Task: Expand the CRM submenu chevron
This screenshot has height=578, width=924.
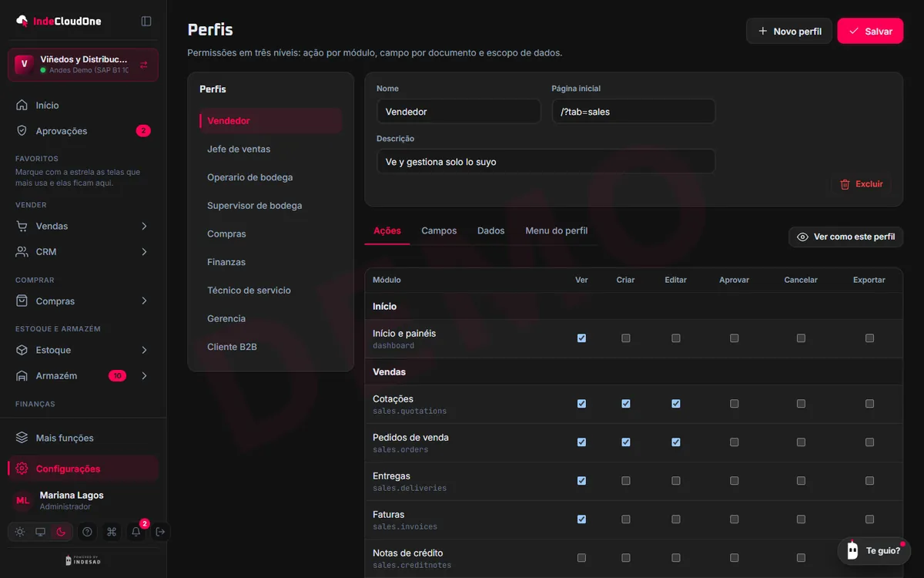Action: click(144, 252)
